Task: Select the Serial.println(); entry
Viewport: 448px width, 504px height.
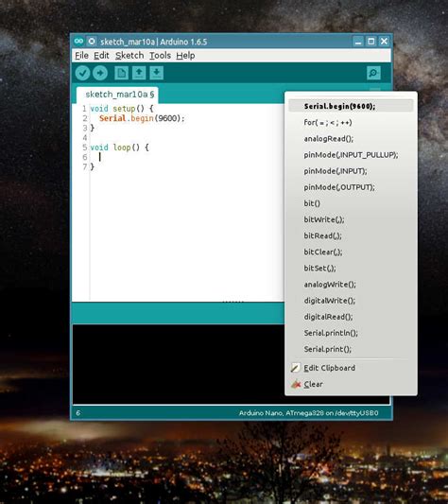Action: [x=351, y=333]
